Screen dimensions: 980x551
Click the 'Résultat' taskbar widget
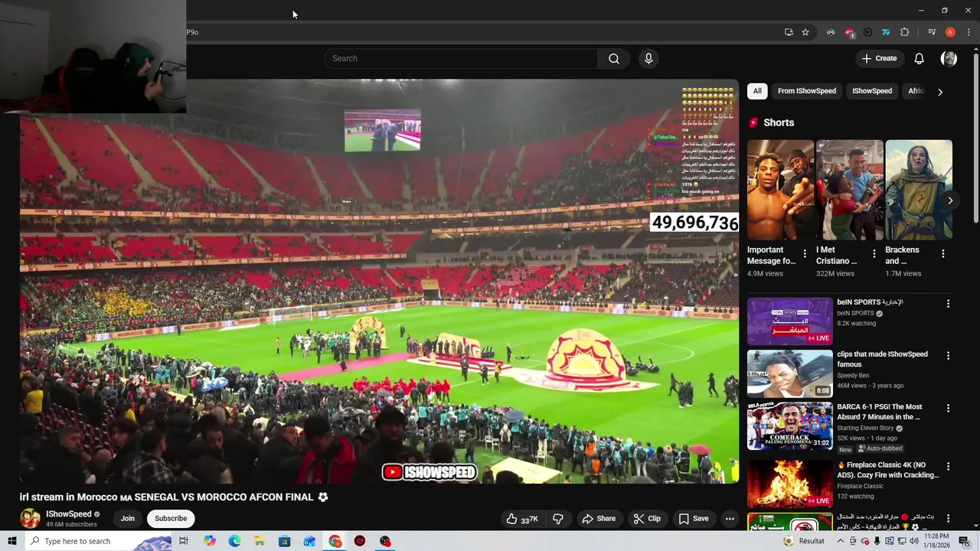[x=803, y=541]
